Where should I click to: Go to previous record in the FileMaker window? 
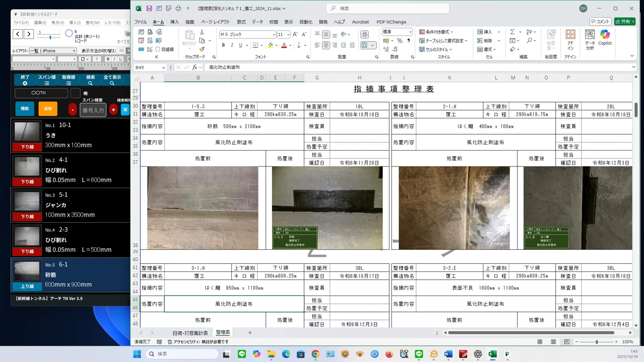click(18, 34)
